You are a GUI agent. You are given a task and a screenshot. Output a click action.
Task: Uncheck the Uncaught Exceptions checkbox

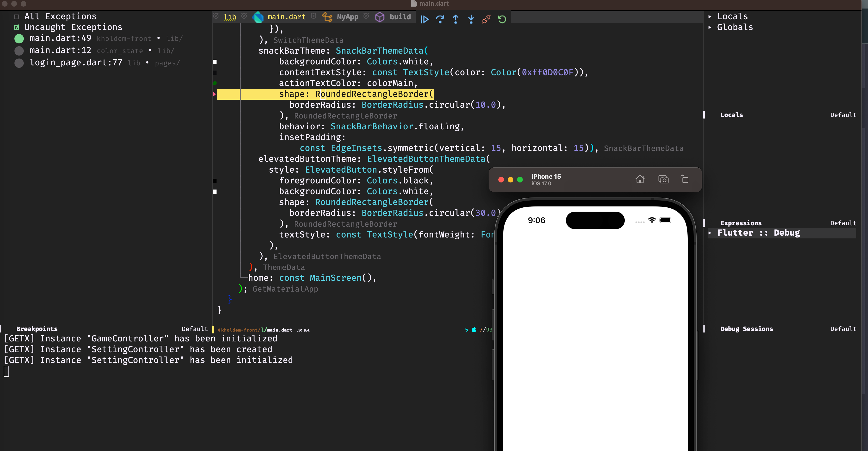click(17, 27)
